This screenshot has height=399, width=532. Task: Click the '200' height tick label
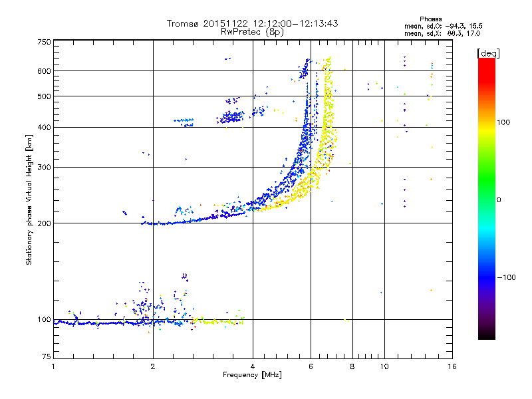pos(45,223)
